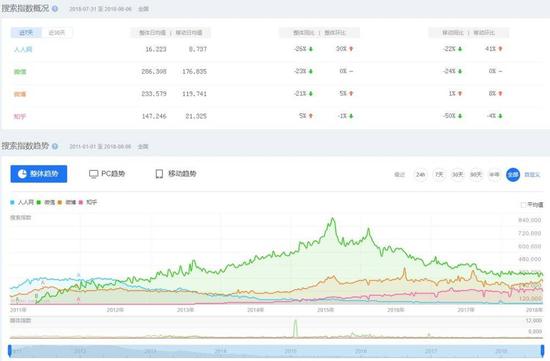
Task: Open overview date range 2018-07-31 至 2018-08-06
Action: 100,9
